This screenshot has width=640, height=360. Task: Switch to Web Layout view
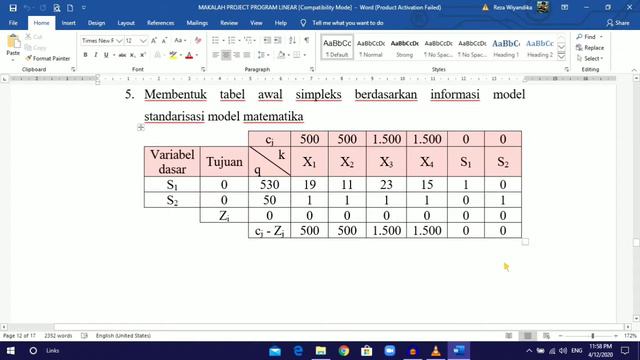(x=546, y=336)
